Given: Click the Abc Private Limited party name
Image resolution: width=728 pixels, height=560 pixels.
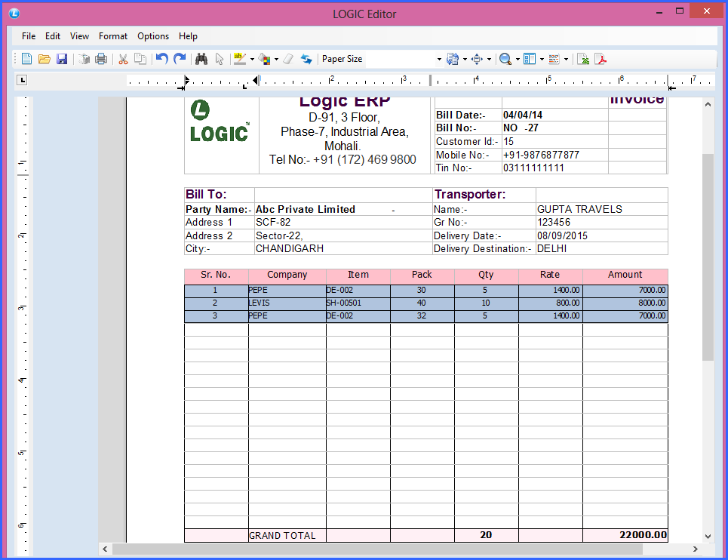Looking at the screenshot, I should [x=306, y=209].
